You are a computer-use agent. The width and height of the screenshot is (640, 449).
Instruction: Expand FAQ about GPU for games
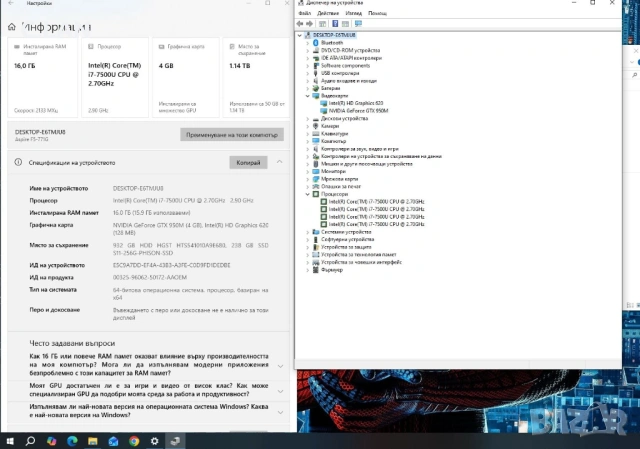[x=280, y=391]
